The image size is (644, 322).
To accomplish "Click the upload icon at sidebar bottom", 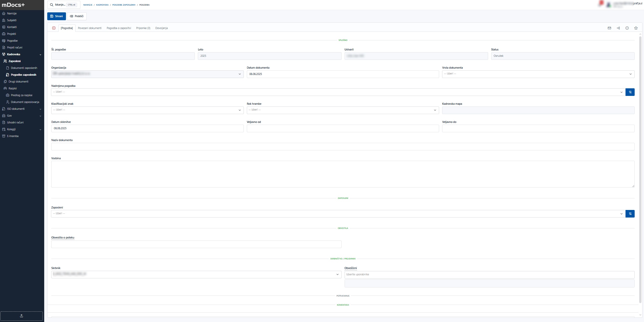I will tap(21, 316).
